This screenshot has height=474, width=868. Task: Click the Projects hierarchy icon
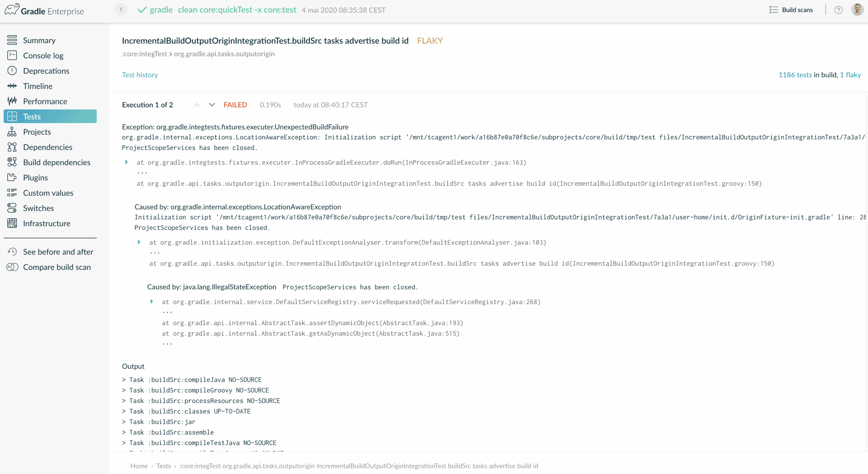click(12, 132)
